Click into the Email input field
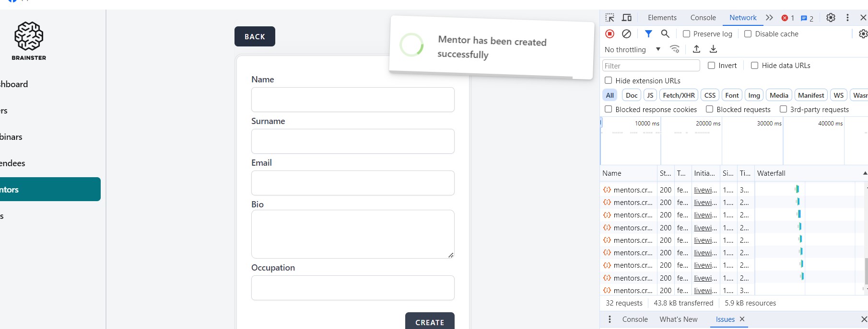 352,183
